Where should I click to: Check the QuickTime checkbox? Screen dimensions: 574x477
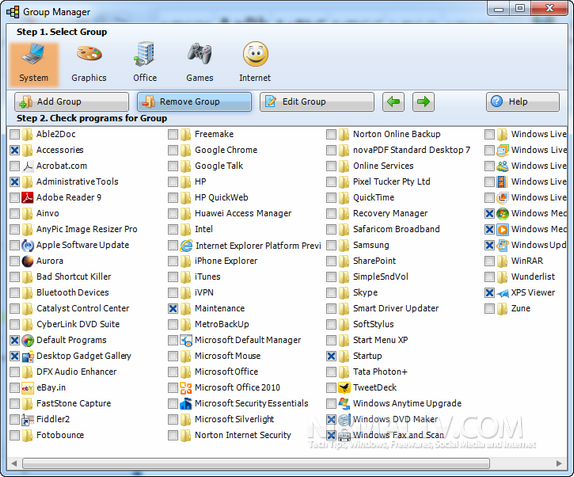click(331, 198)
